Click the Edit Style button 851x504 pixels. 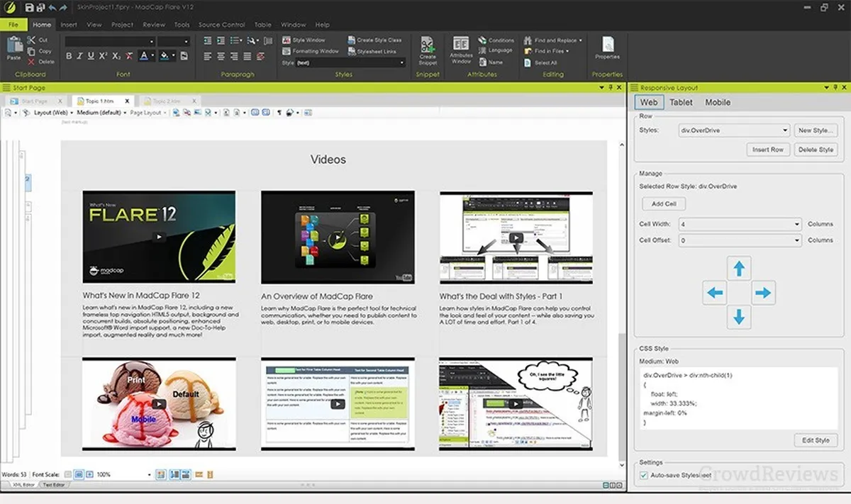(816, 440)
